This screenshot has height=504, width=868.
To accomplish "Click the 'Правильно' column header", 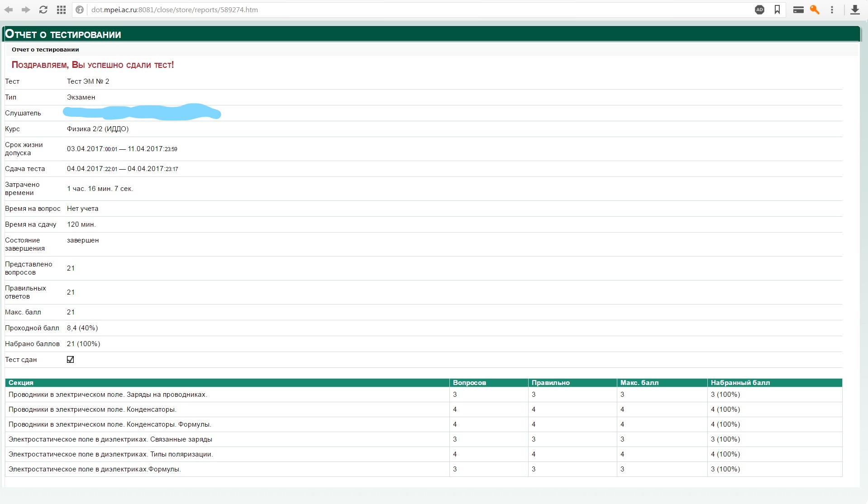I will [x=550, y=383].
